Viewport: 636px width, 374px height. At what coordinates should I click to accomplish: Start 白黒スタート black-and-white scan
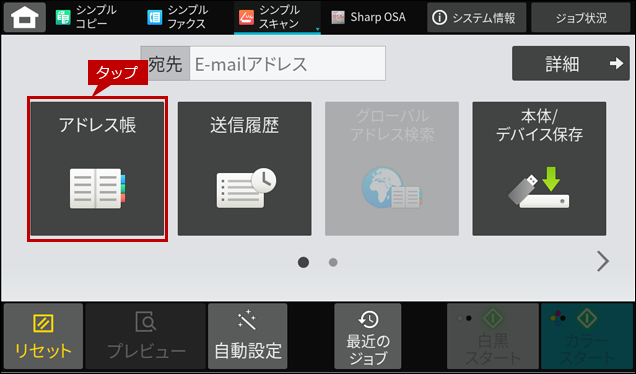(493, 336)
